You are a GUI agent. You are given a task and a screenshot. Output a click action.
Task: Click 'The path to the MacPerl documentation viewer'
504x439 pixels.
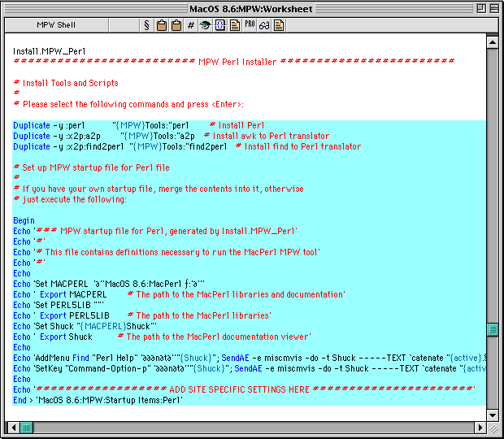click(x=217, y=337)
